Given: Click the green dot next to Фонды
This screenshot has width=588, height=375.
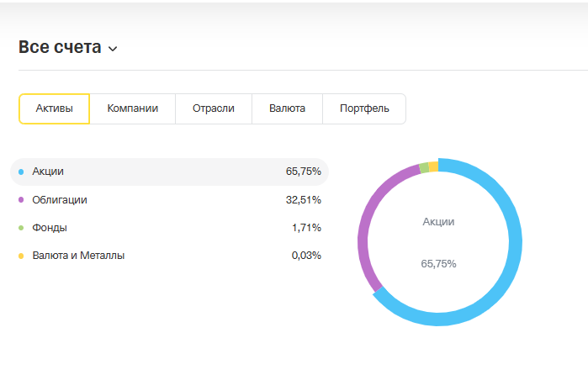Looking at the screenshot, I should 20,228.
